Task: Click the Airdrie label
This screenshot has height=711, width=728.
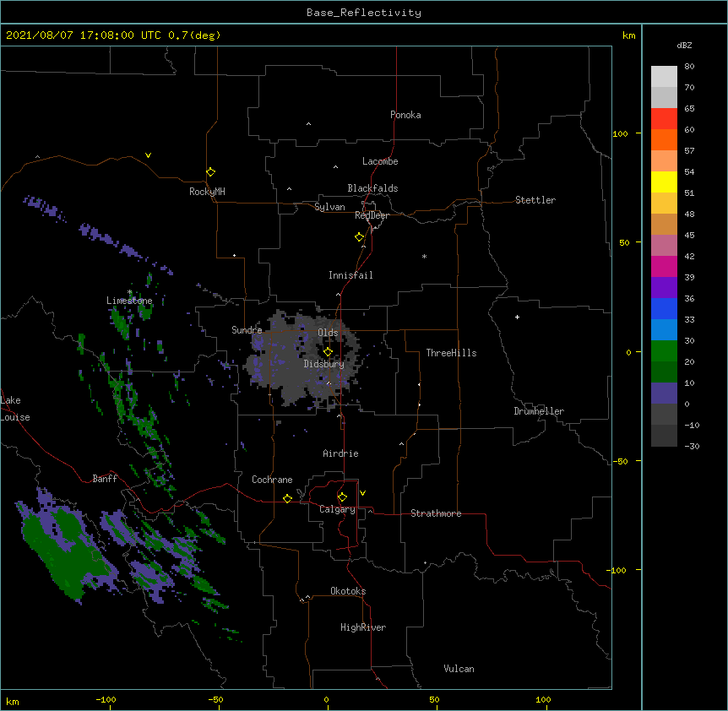Action: [x=341, y=453]
